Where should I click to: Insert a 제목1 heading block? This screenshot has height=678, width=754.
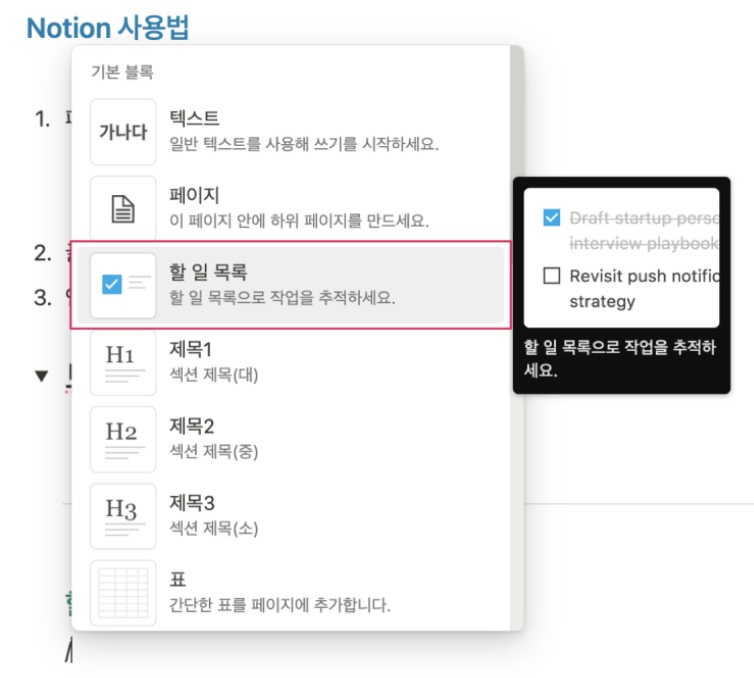click(290, 363)
